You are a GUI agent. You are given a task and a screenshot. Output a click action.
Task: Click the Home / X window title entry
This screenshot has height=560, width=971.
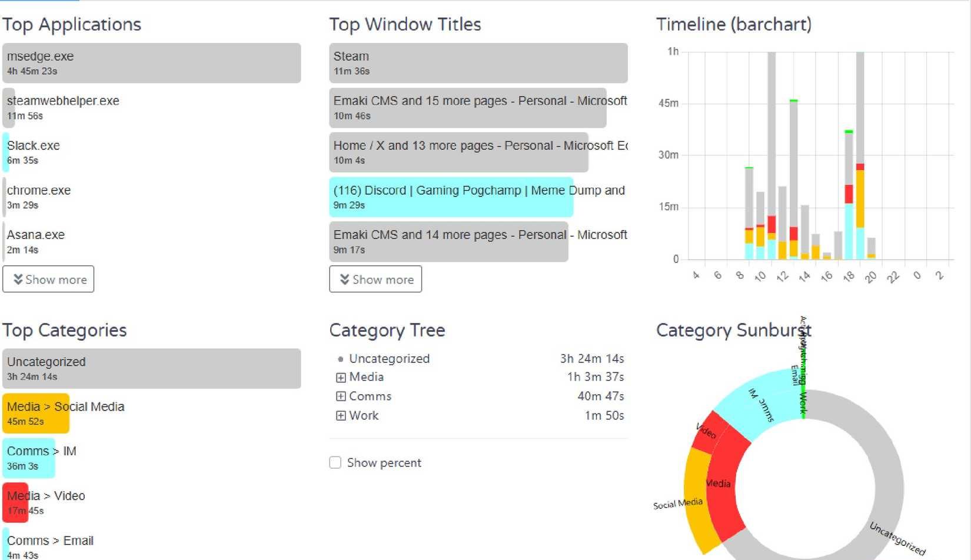pyautogui.click(x=478, y=152)
